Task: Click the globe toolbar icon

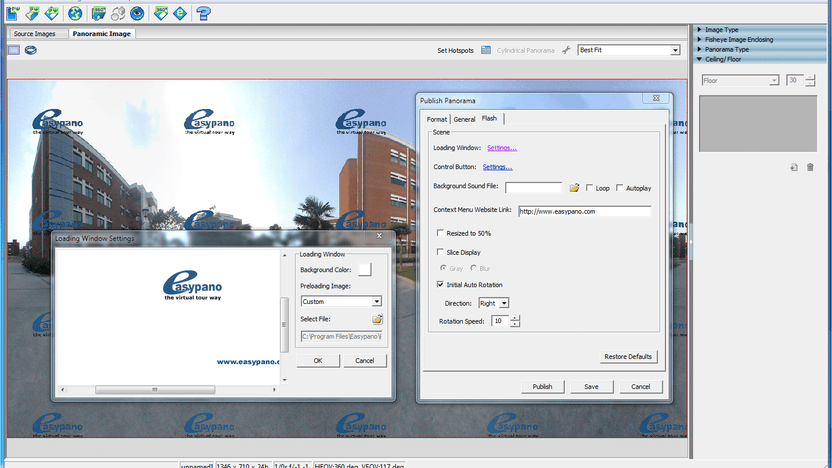Action: tap(75, 13)
